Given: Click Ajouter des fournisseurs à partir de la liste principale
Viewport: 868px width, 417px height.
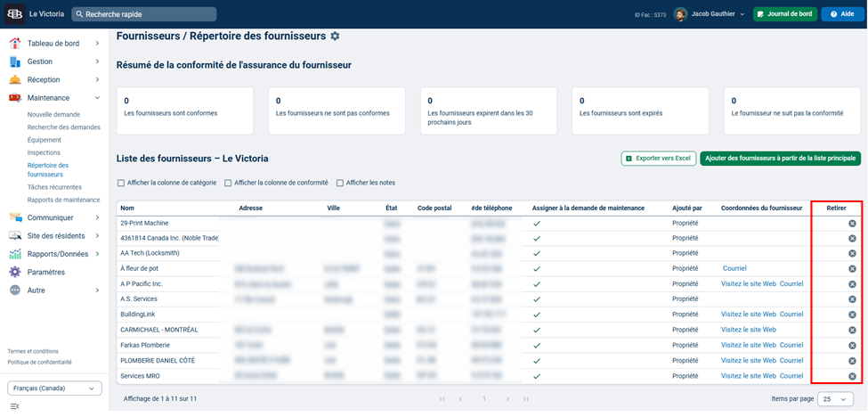Looking at the screenshot, I should pos(781,159).
